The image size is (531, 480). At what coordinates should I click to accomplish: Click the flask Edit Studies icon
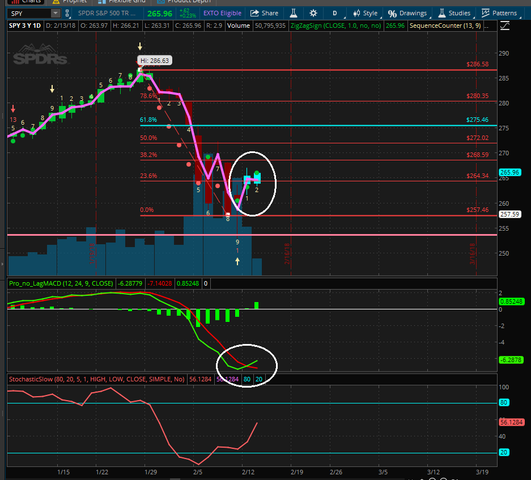pos(293,13)
